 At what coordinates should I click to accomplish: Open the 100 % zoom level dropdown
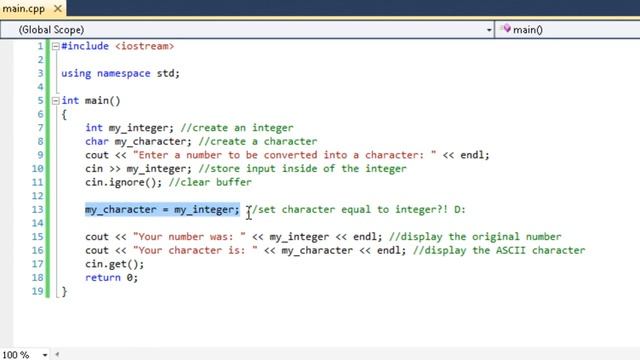(44, 355)
